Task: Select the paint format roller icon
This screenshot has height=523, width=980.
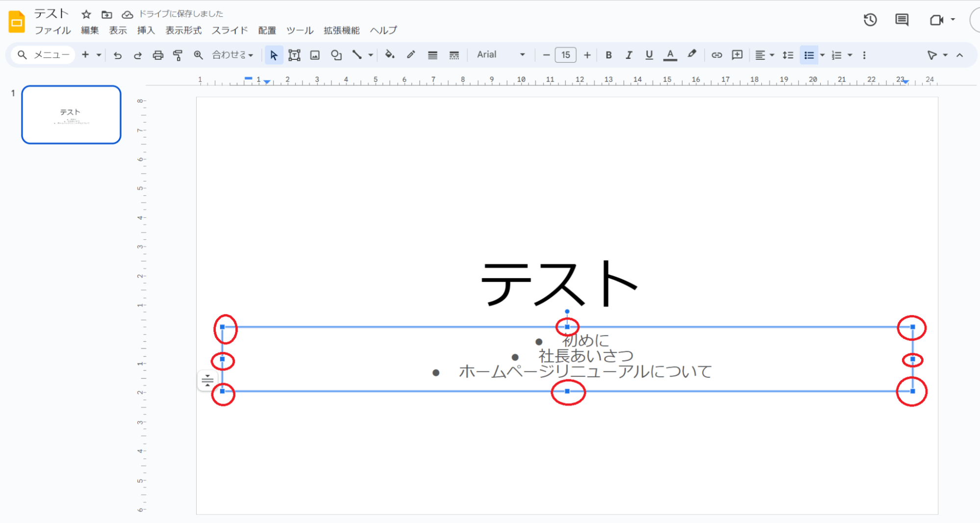Action: click(177, 55)
